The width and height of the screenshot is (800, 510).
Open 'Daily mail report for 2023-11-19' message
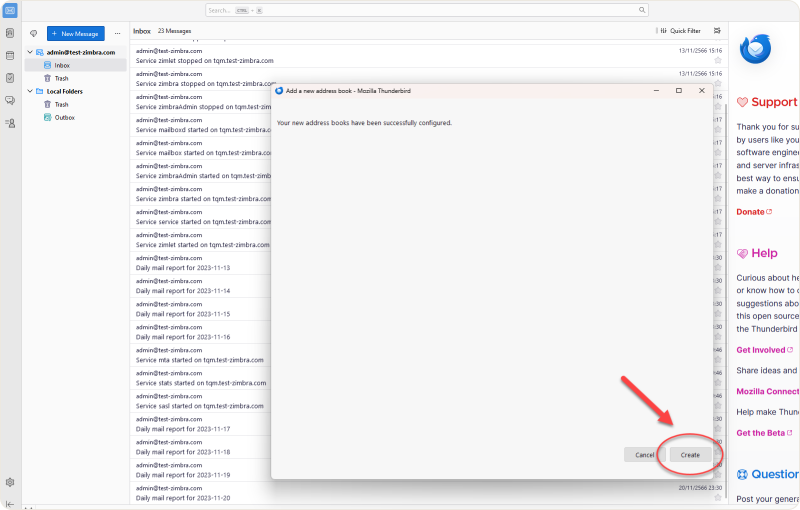(x=201, y=470)
